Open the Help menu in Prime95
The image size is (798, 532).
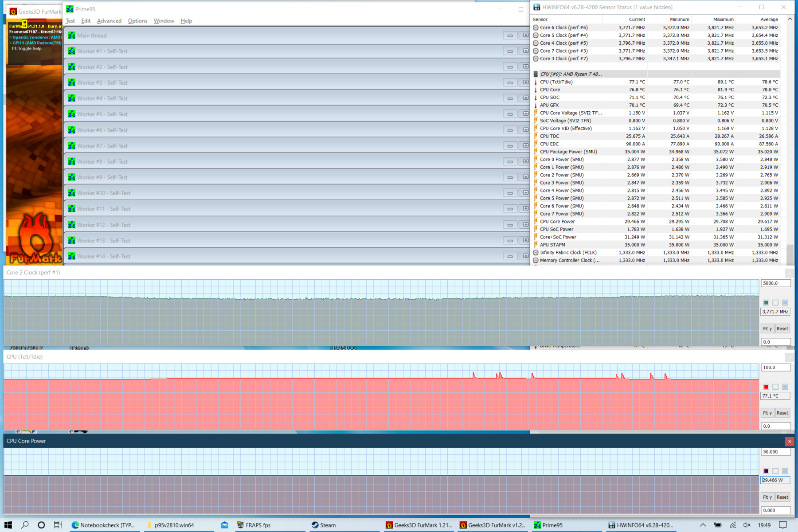[x=186, y=21]
